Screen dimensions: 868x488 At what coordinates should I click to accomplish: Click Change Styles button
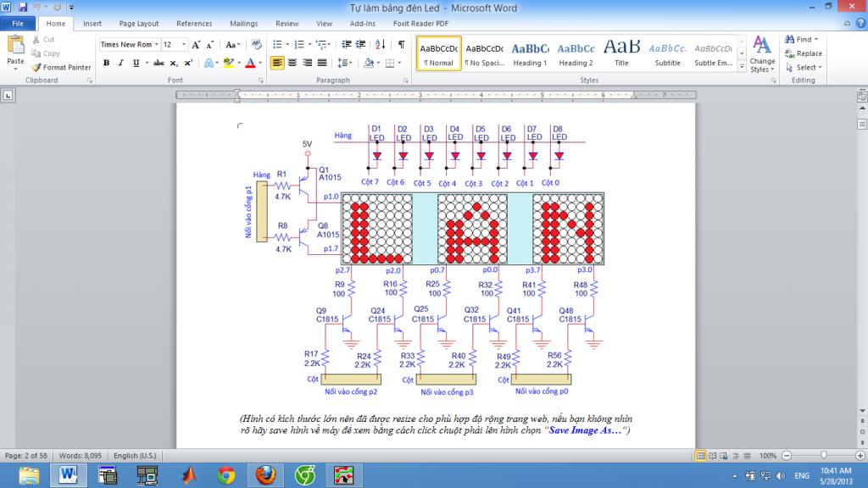coord(762,54)
